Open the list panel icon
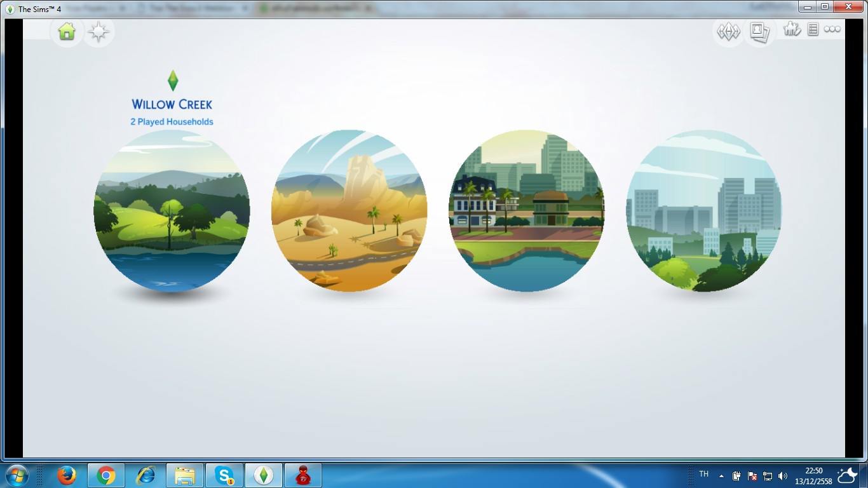868x488 pixels. [x=813, y=29]
